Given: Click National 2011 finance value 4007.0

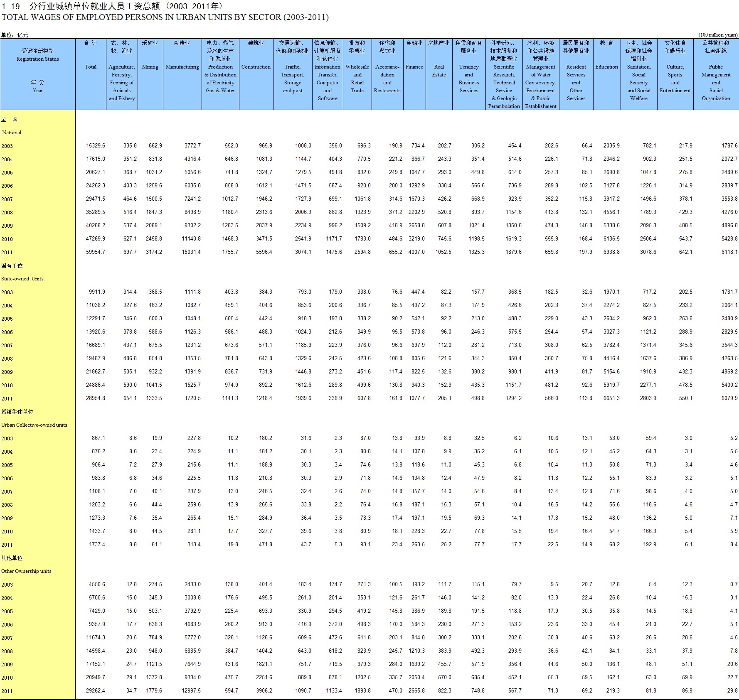Looking at the screenshot, I should [x=416, y=252].
